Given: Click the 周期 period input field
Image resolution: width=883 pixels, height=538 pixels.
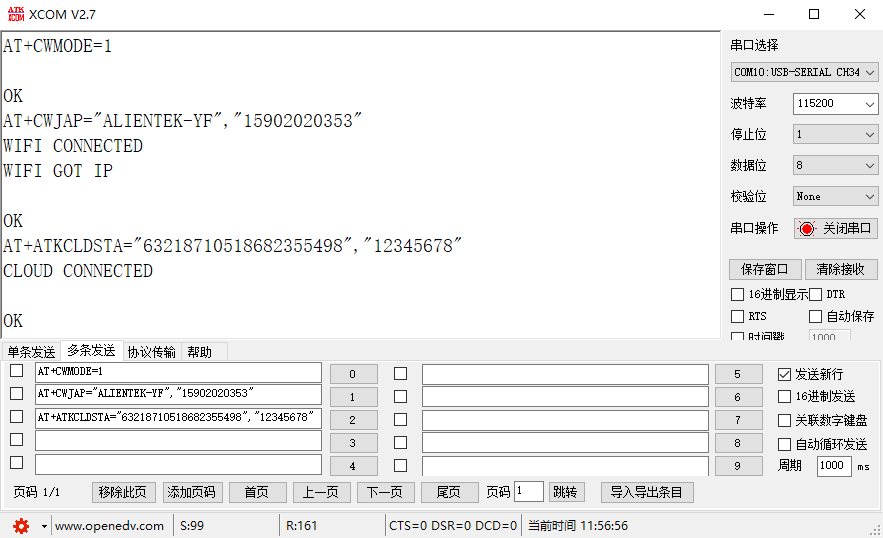Looking at the screenshot, I should pyautogui.click(x=833, y=466).
